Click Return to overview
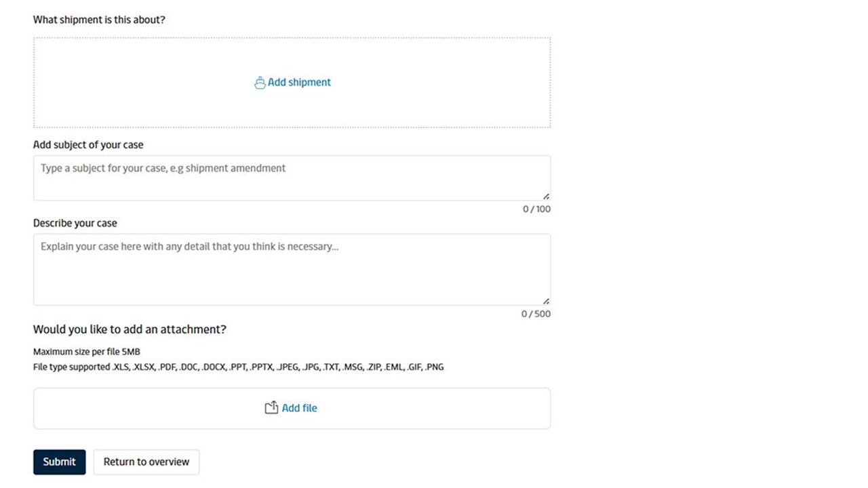 click(x=146, y=462)
